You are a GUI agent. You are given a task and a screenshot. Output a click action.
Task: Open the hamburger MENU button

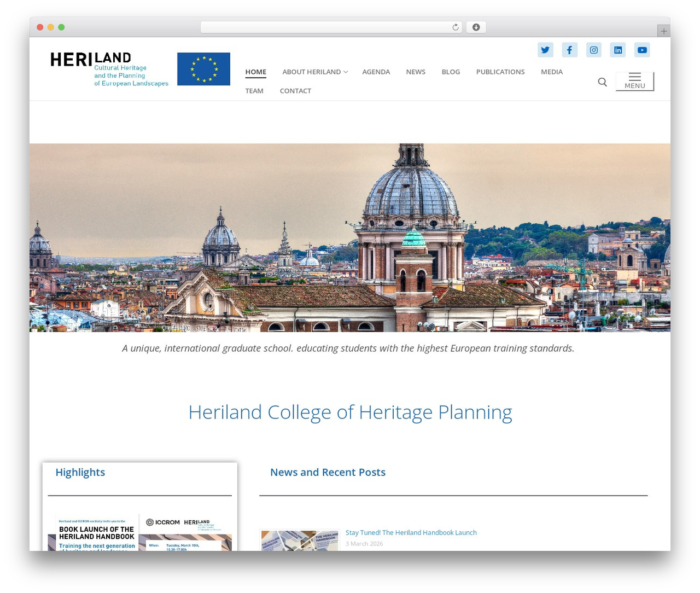point(635,81)
